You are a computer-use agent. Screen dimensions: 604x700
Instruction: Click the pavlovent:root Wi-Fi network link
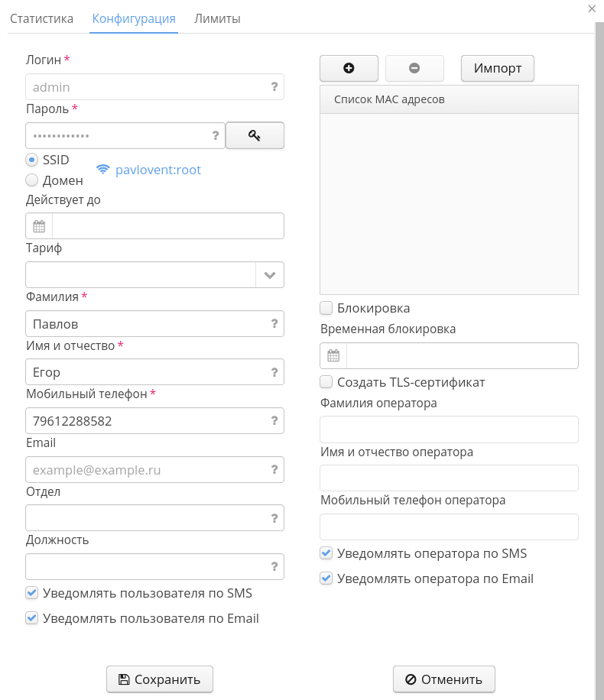(157, 170)
